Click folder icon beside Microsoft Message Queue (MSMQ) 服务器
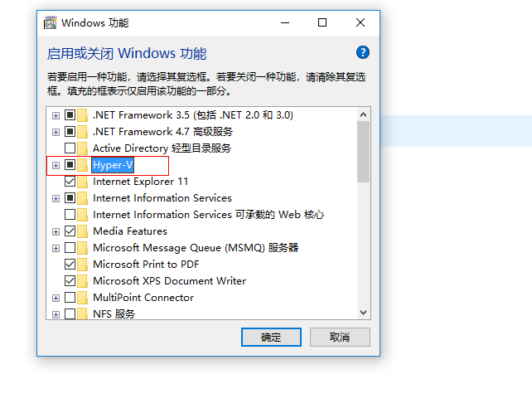The height and width of the screenshot is (413, 532). point(82,248)
